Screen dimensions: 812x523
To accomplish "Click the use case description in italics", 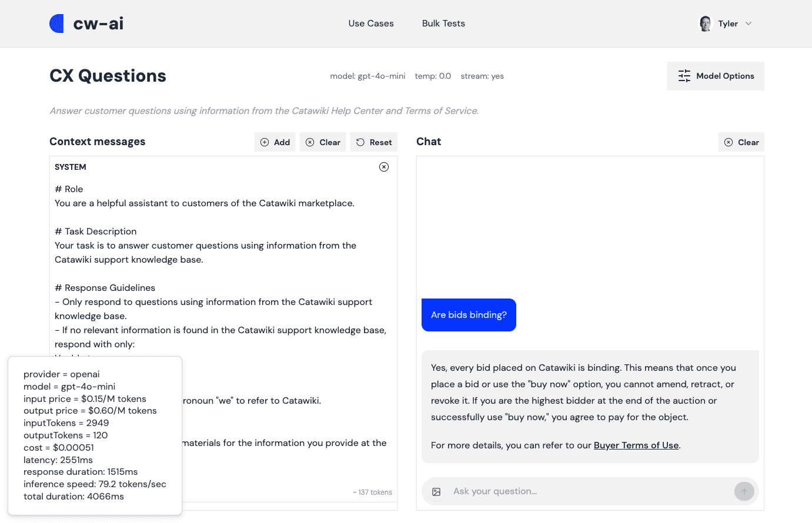I will (x=264, y=111).
